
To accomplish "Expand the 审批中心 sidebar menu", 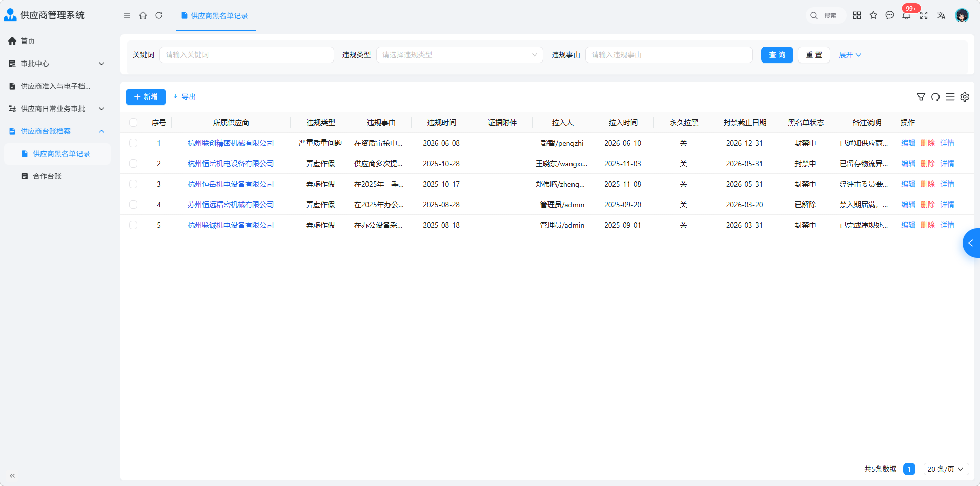I will pyautogui.click(x=56, y=64).
